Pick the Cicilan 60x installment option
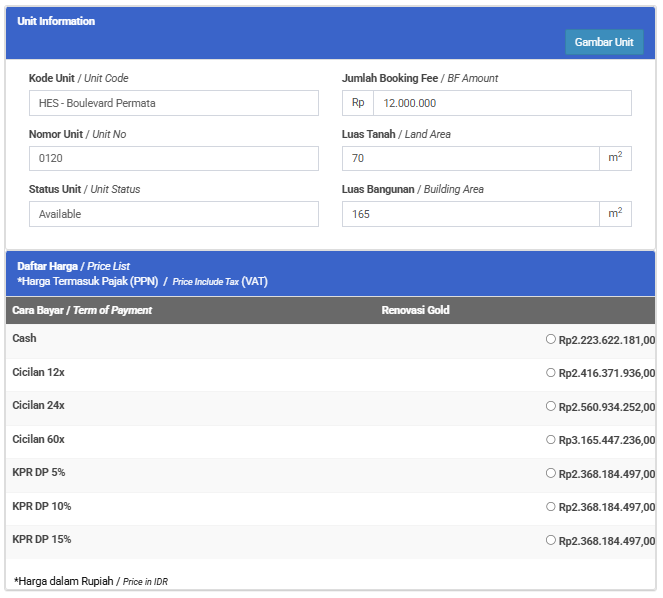The width and height of the screenshot is (663, 598). 550,440
